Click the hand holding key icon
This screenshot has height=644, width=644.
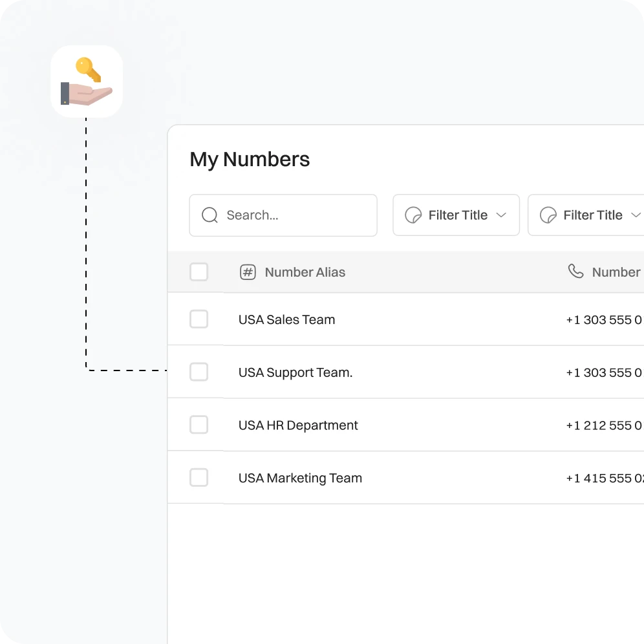tap(87, 81)
